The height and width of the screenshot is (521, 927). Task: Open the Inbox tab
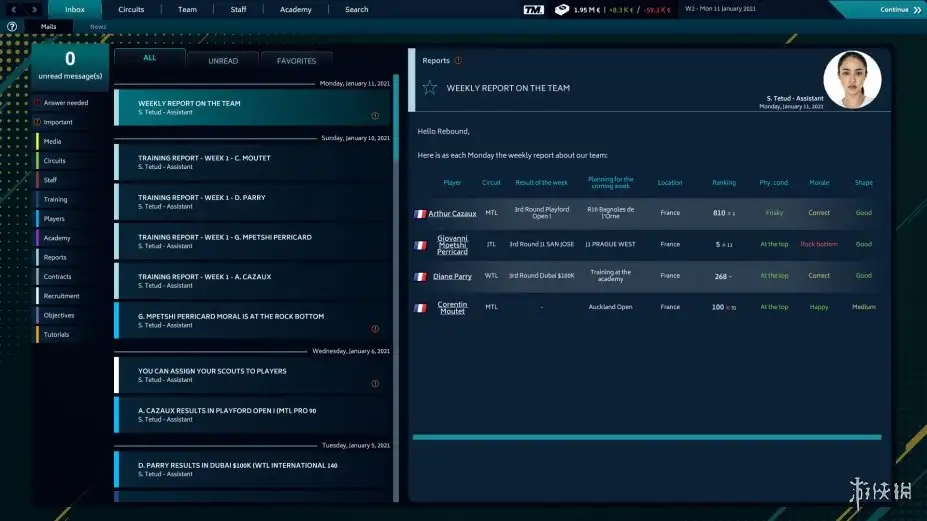pos(74,9)
